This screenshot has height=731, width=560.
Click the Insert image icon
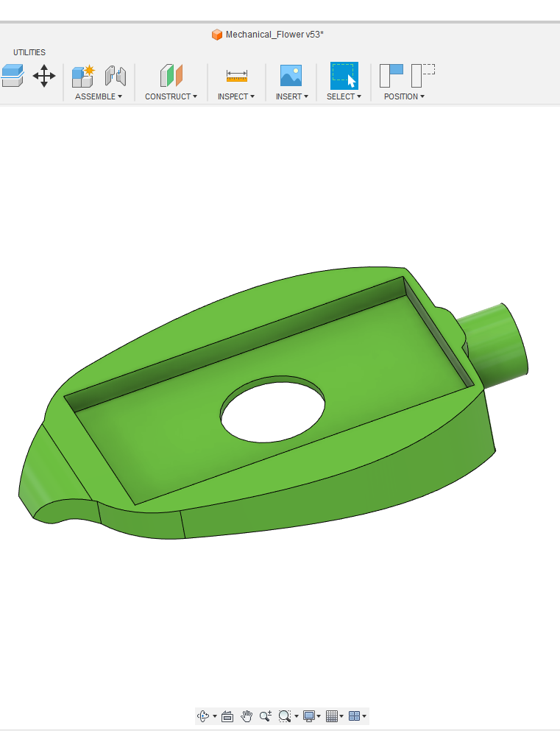(x=291, y=76)
